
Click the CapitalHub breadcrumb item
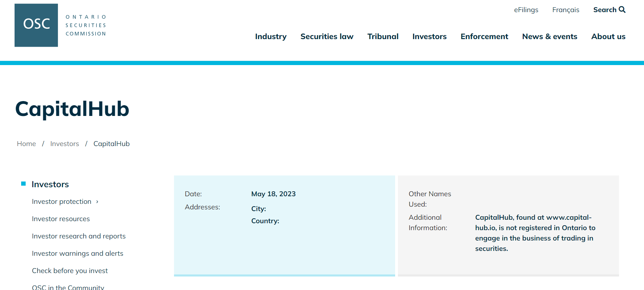pos(112,144)
